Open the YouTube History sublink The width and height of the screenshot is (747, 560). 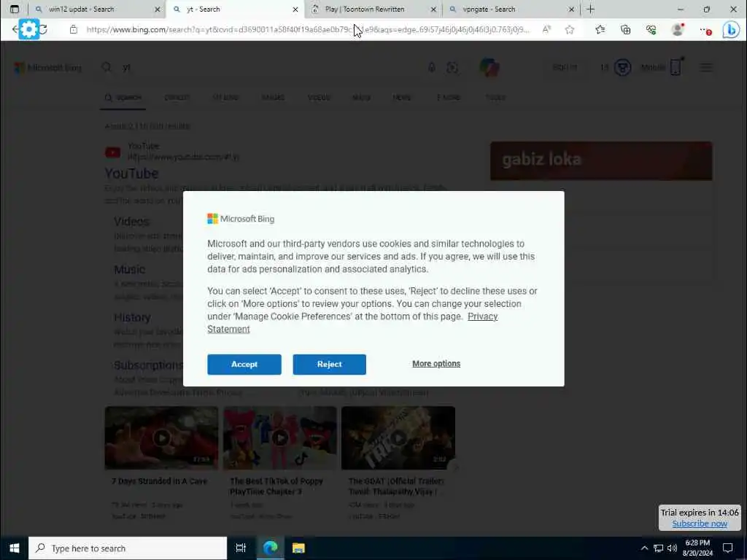pyautogui.click(x=132, y=318)
